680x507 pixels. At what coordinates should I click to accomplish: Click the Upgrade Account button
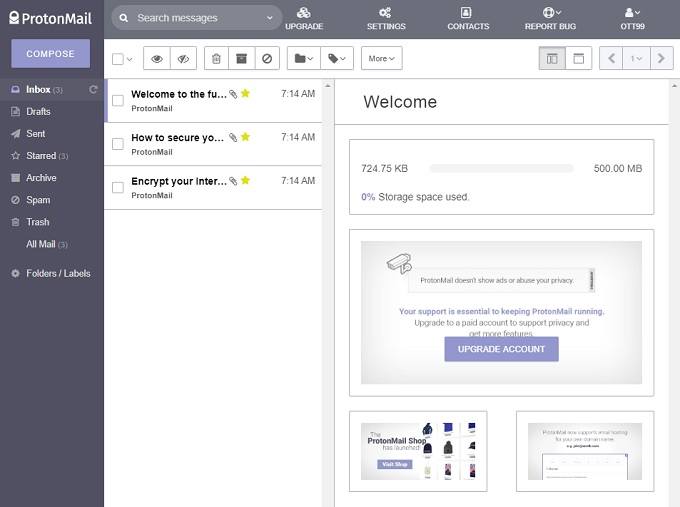[x=501, y=349]
